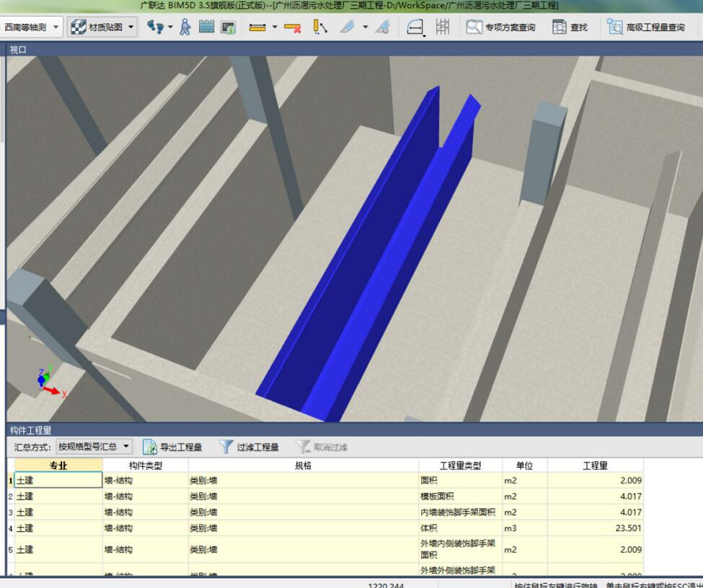Click the 面积 cell in row 1
Image resolution: width=703 pixels, height=588 pixels.
[461, 481]
